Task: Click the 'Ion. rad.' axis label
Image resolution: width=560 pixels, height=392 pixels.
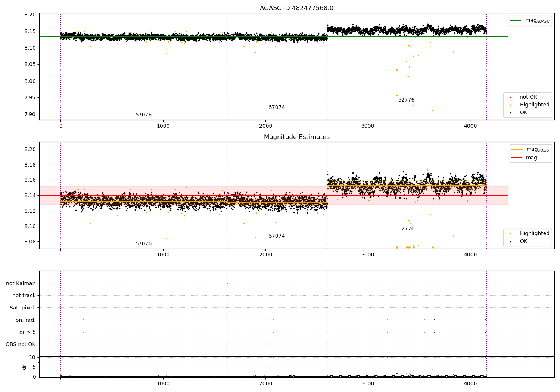Action: [x=25, y=320]
